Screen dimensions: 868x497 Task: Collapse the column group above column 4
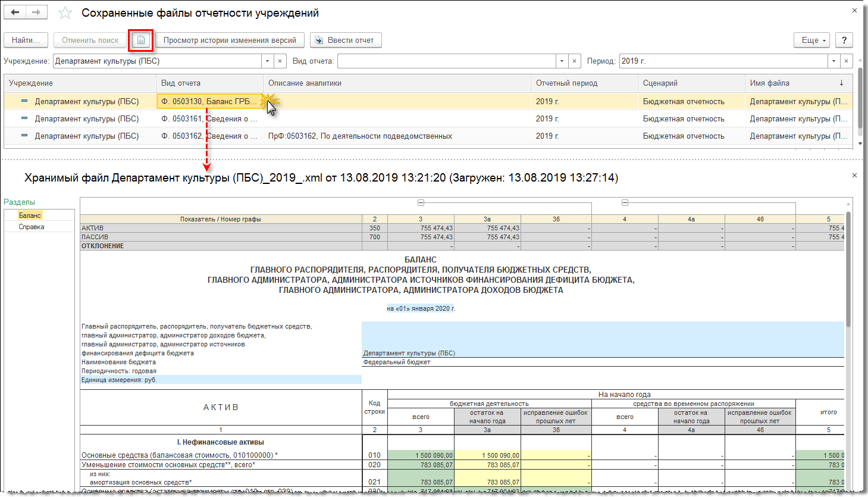pyautogui.click(x=625, y=203)
